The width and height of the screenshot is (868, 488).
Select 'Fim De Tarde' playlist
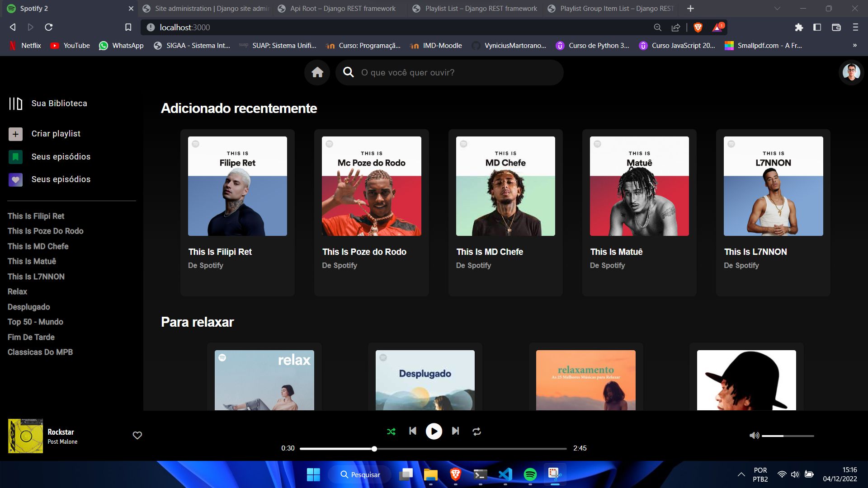point(31,337)
